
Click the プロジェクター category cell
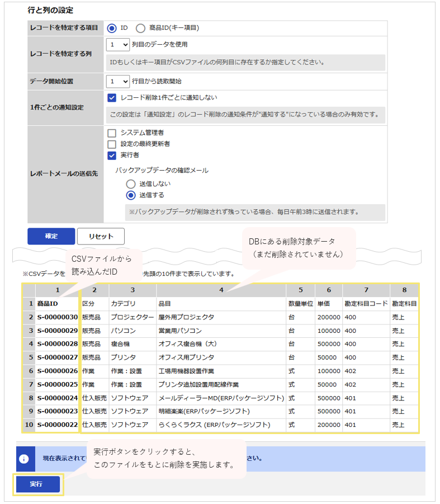(133, 317)
